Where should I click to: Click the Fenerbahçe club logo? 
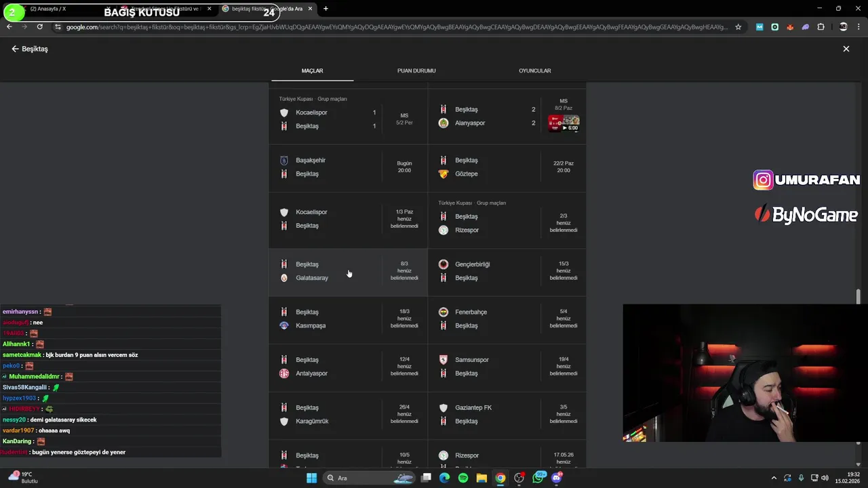[x=443, y=312]
